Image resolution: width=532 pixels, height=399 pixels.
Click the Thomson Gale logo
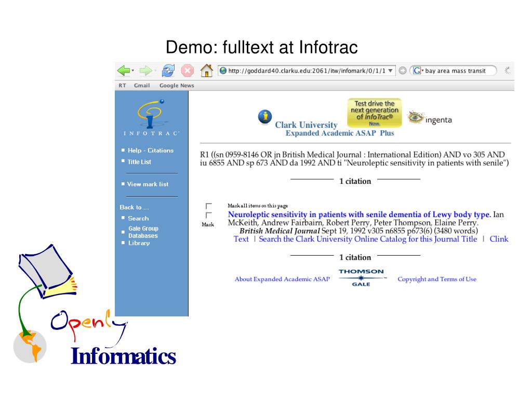point(362,277)
